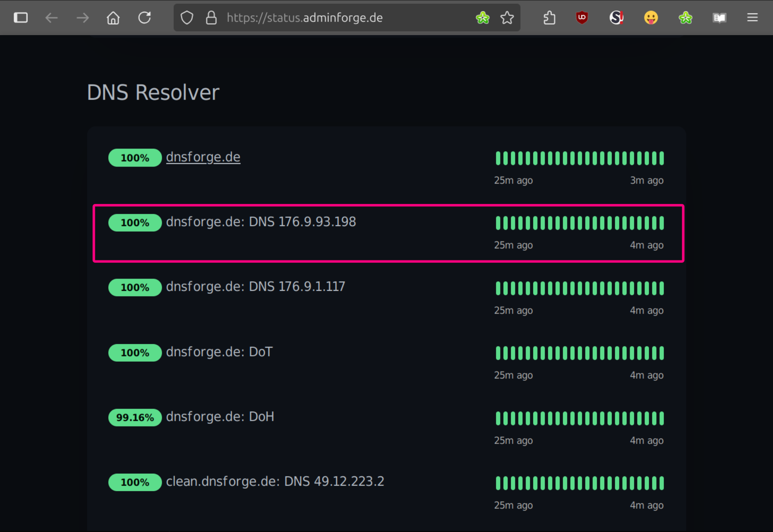Click the 100% badge for dnsforge.de link row
773x532 pixels.
coord(135,158)
